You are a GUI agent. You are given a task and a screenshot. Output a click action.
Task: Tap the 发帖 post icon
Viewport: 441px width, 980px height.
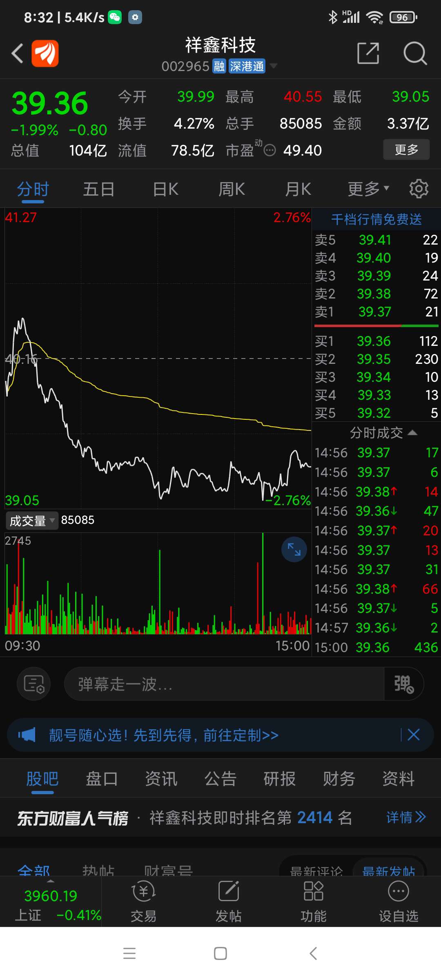[x=228, y=902]
